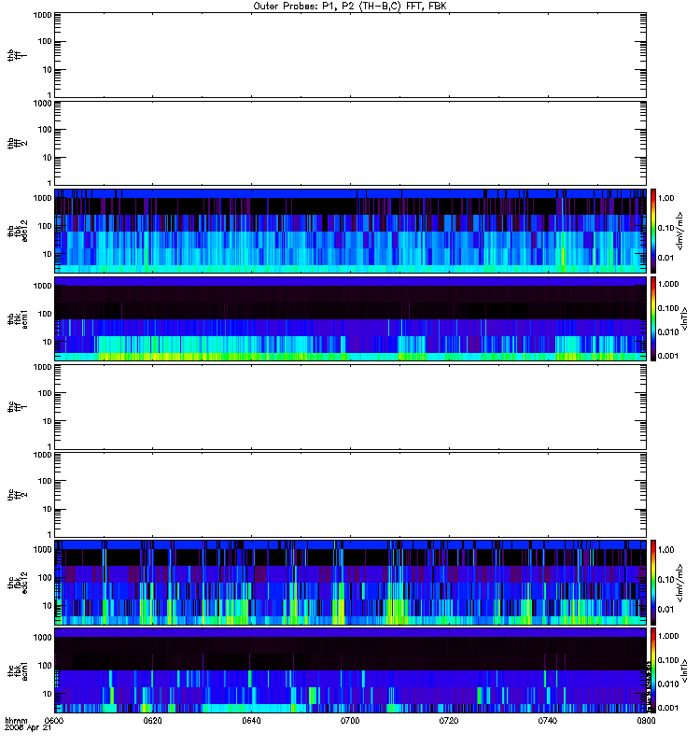Viewport: 700px width, 747px height.
Task: Click the 100 tick label of thb fbk scm1
Action: (45, 314)
